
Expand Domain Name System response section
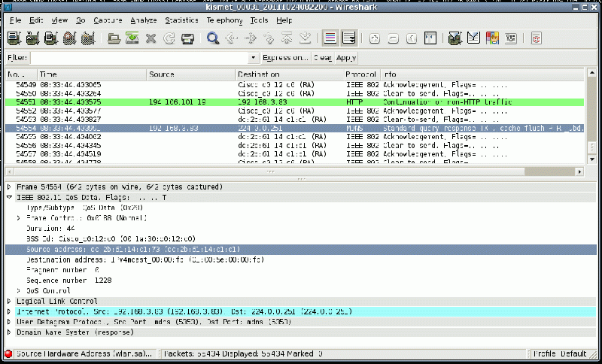coord(9,332)
